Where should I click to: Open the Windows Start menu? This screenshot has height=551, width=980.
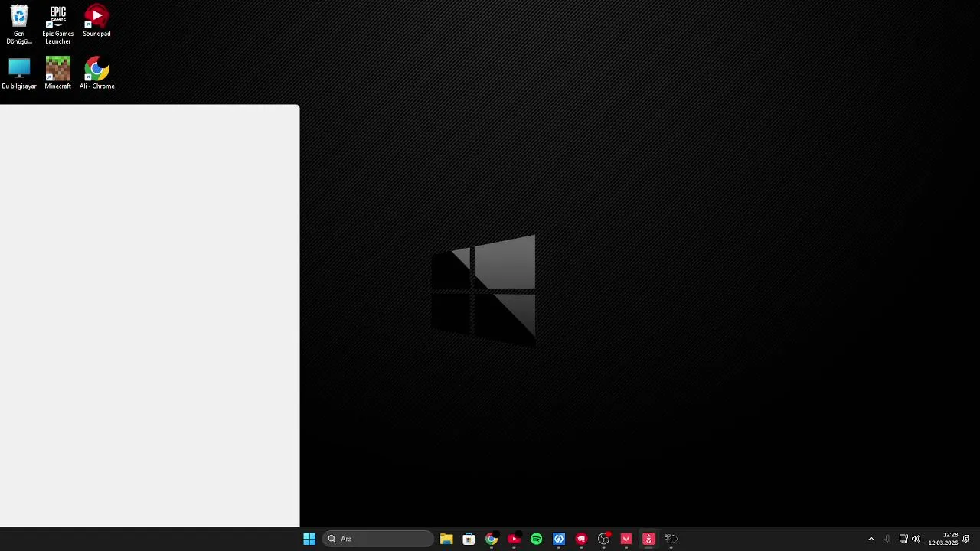(309, 539)
